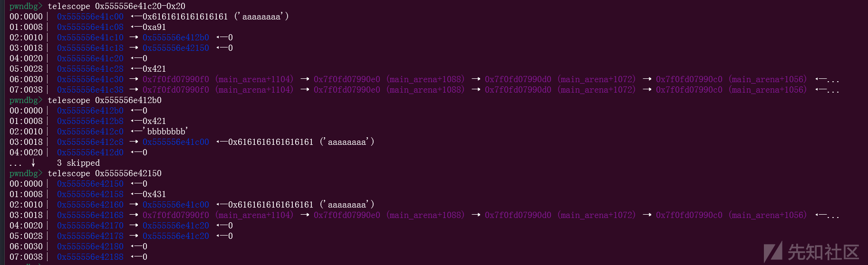
Task: Click the telescope 0x555556e41c20-0x20 command
Action: point(116,6)
